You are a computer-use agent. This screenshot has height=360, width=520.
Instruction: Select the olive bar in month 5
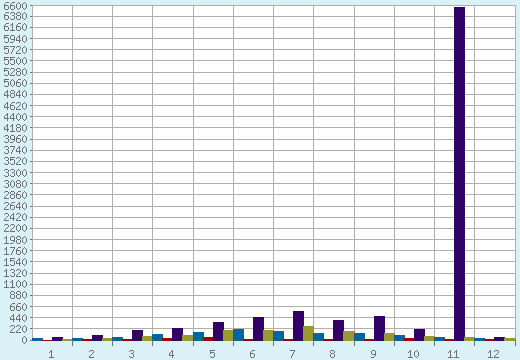(228, 335)
